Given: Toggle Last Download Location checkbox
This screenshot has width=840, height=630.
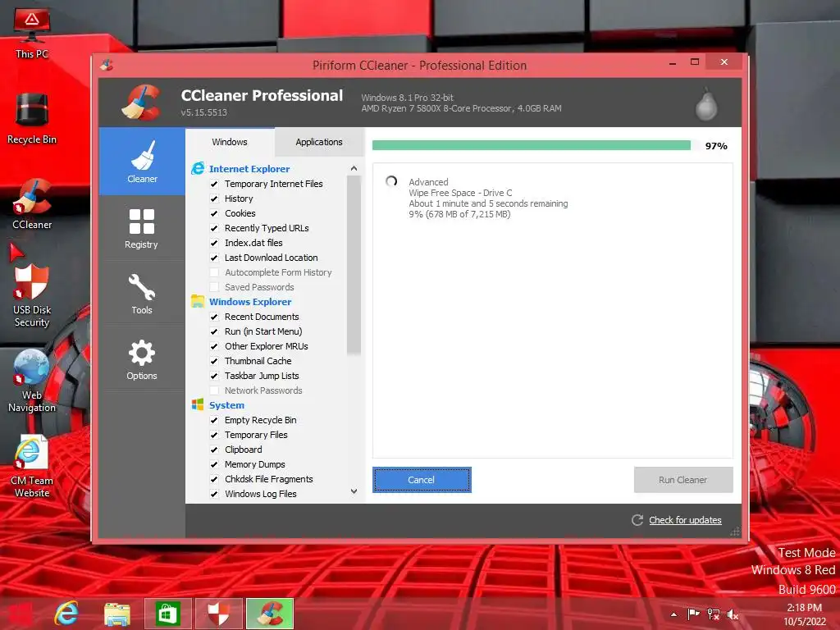Looking at the screenshot, I should pyautogui.click(x=214, y=258).
